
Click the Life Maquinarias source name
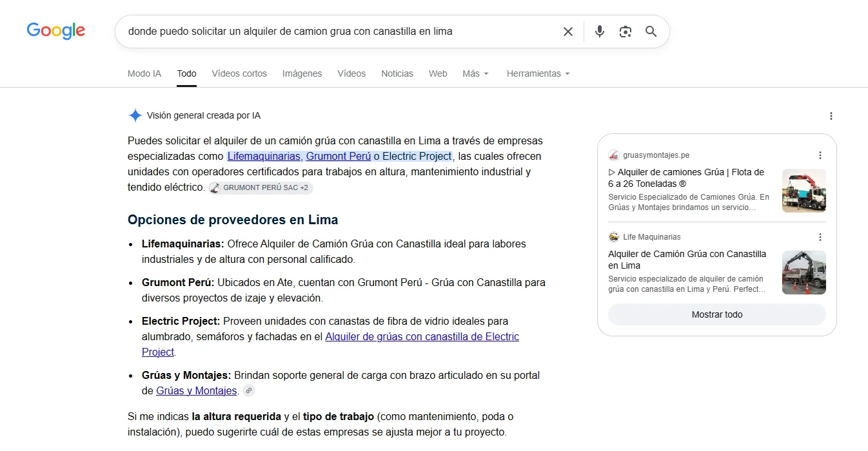652,237
